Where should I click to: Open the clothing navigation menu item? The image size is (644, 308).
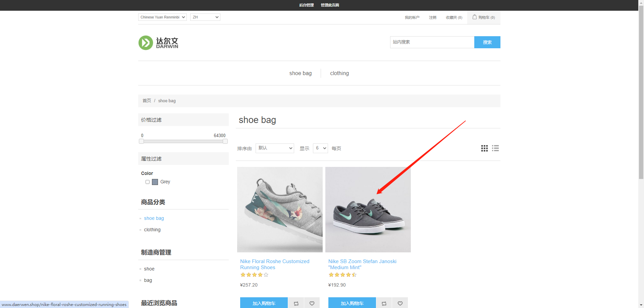point(339,73)
